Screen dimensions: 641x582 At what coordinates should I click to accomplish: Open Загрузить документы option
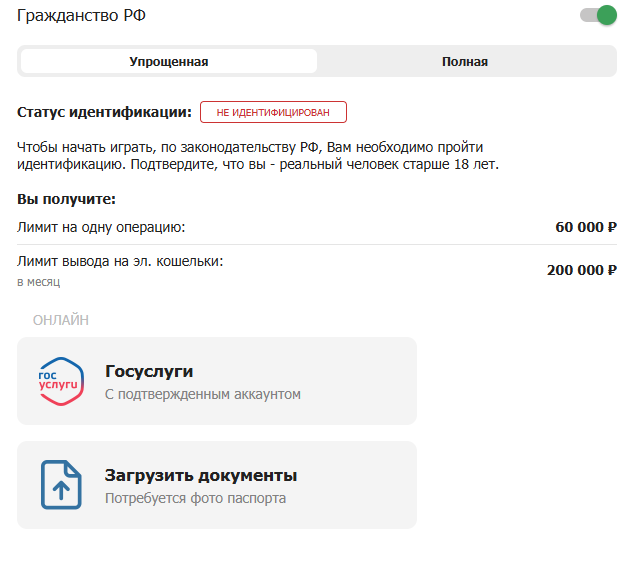pyautogui.click(x=217, y=485)
